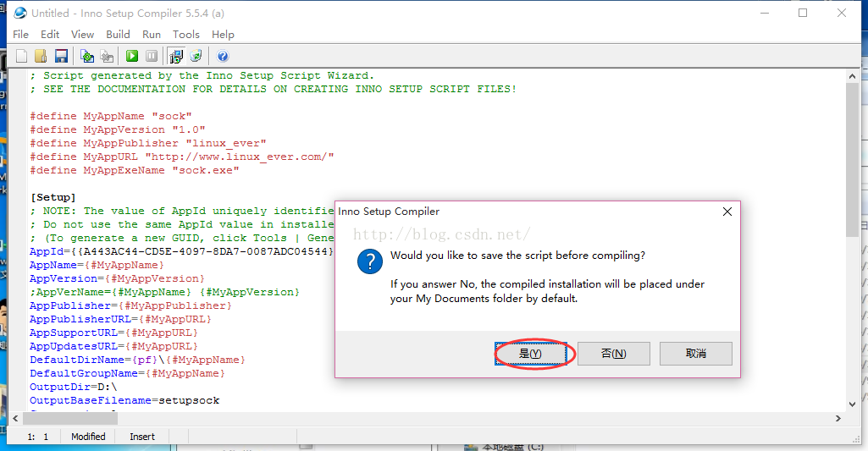Open the Build menu

[x=118, y=35]
